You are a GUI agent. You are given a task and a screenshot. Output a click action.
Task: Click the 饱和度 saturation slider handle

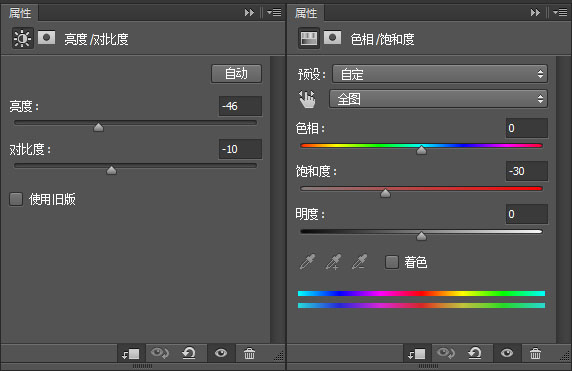(385, 193)
